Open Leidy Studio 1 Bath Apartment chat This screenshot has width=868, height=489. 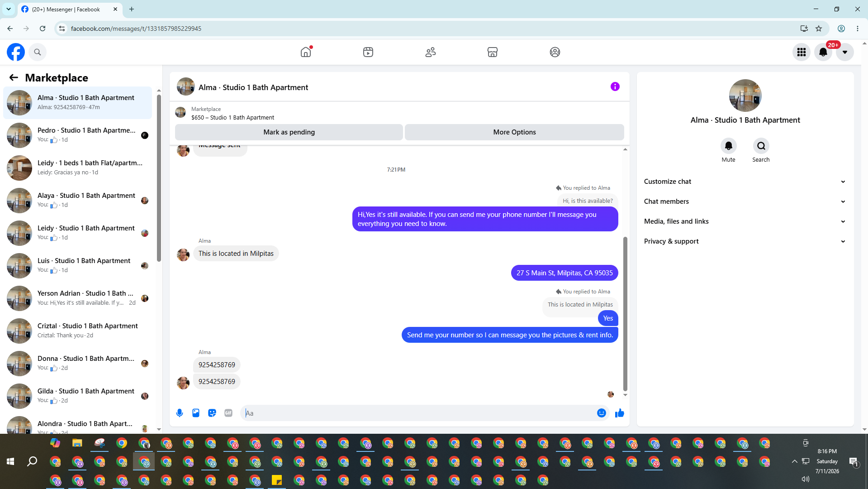78,233
